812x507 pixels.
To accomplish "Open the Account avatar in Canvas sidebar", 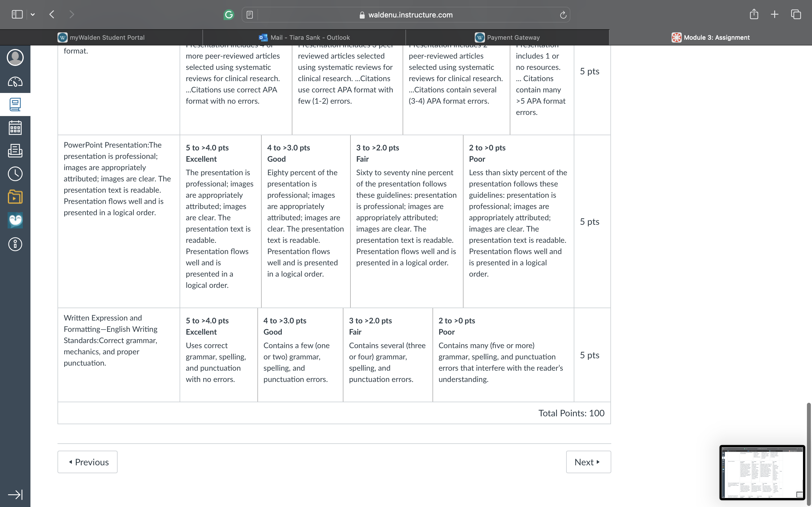I will [x=15, y=57].
